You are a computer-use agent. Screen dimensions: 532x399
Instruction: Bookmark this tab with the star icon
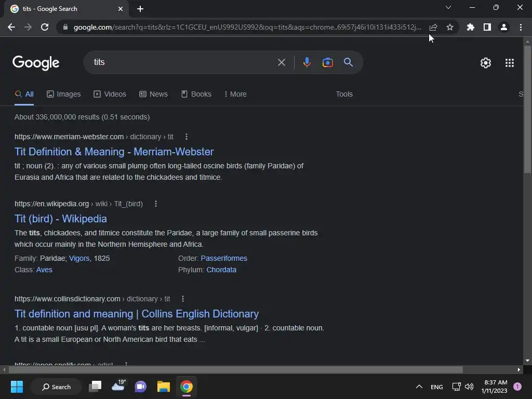pos(449,27)
